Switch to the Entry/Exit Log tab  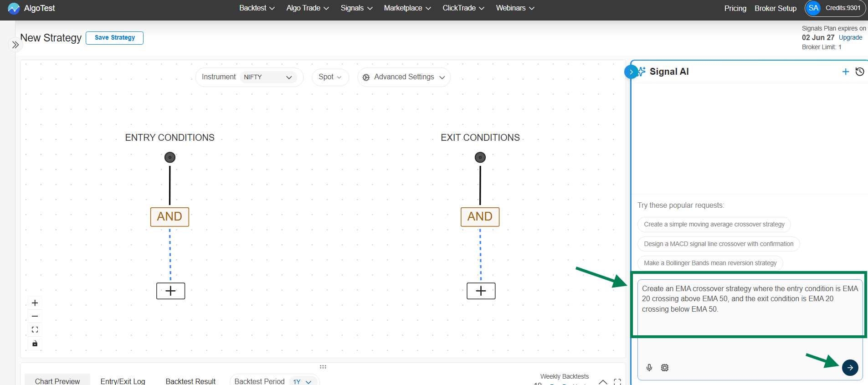click(123, 381)
